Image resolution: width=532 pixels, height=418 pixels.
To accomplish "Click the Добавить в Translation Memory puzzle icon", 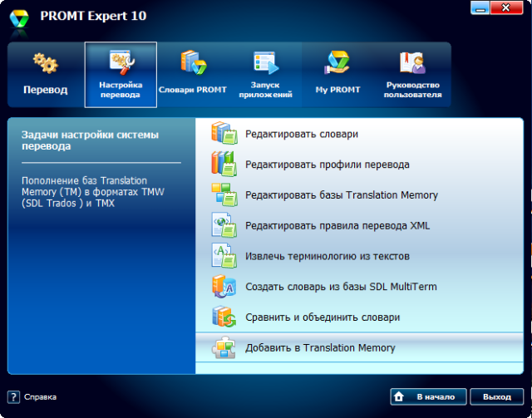I will [224, 348].
